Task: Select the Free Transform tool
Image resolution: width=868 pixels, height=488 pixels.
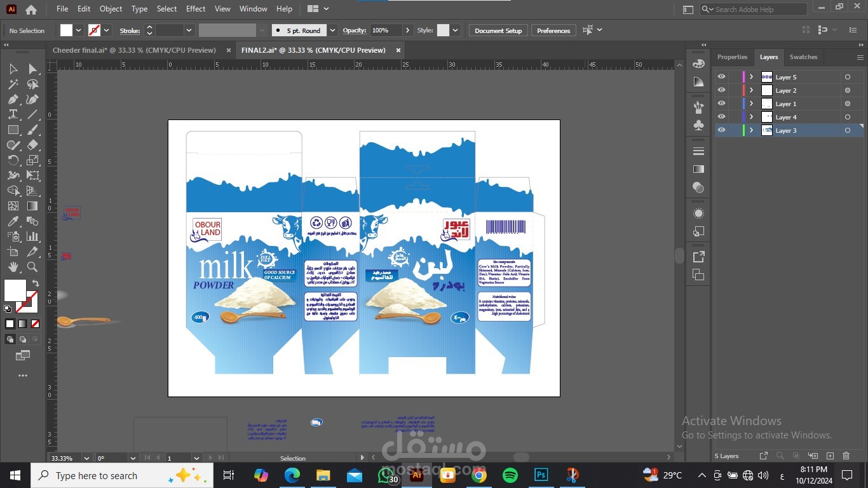Action: coord(32,175)
